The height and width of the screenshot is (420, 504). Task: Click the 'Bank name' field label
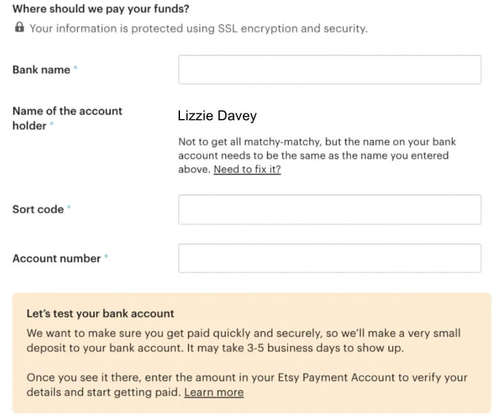[x=41, y=70]
